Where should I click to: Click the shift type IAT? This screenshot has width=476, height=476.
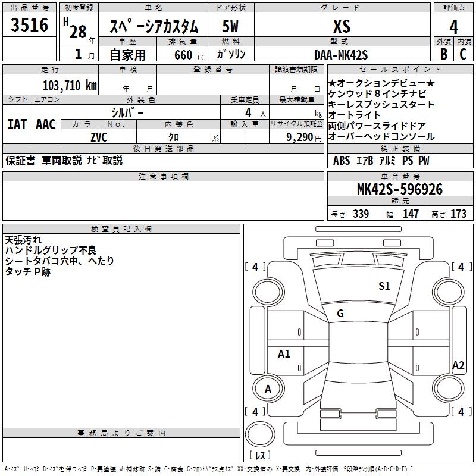[x=17, y=124]
